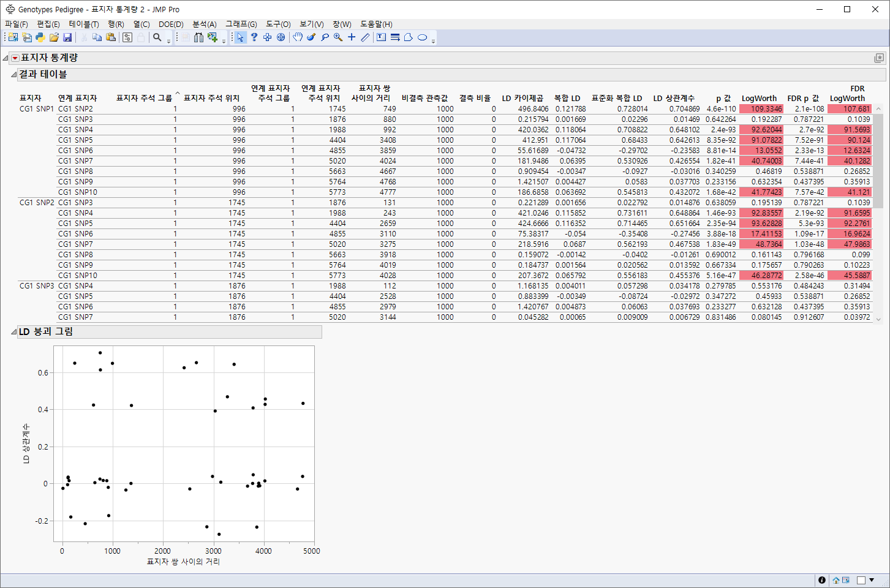
Task: Select the magnifier zoom tool
Action: (x=338, y=37)
